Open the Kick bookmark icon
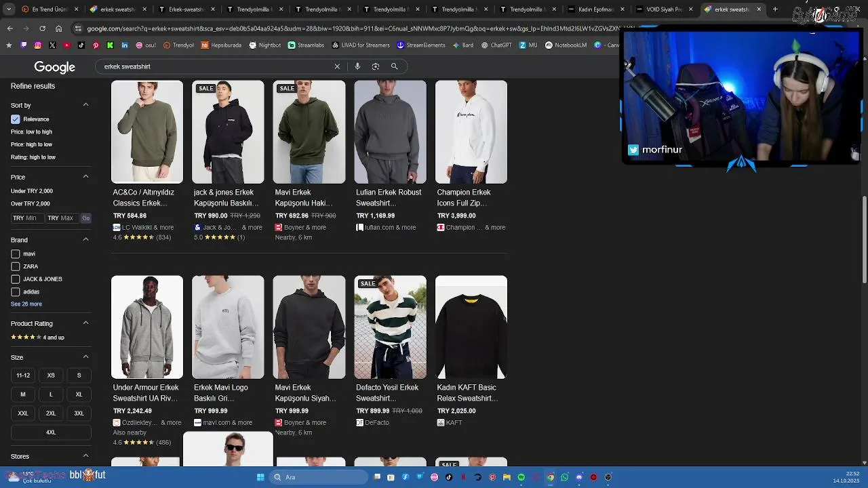868x488 pixels. (111, 45)
